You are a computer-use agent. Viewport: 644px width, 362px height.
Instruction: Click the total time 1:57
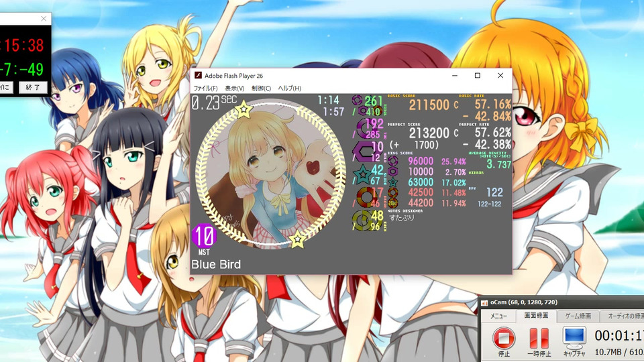(333, 112)
